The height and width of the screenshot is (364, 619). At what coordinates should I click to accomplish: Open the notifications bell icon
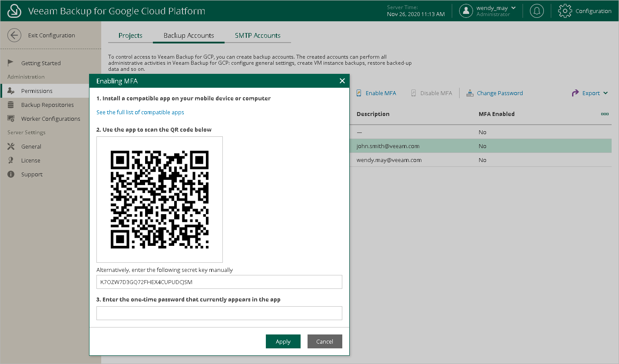537,11
